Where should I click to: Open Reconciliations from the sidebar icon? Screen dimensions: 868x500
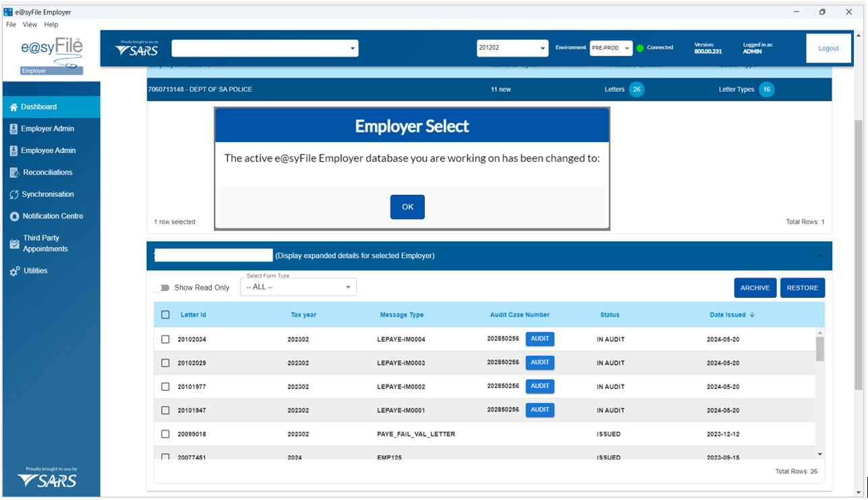(x=14, y=173)
